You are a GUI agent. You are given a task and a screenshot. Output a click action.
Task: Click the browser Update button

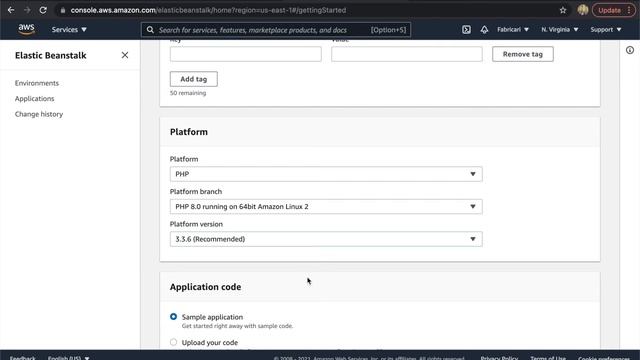pyautogui.click(x=614, y=10)
